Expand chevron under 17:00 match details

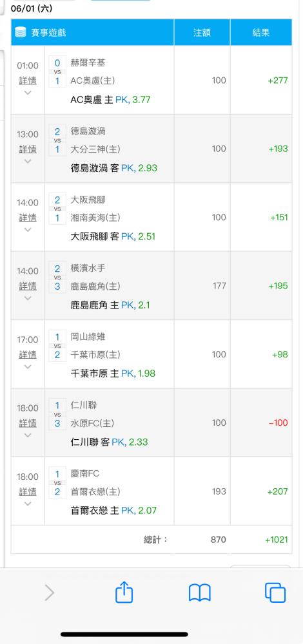pyautogui.click(x=28, y=366)
